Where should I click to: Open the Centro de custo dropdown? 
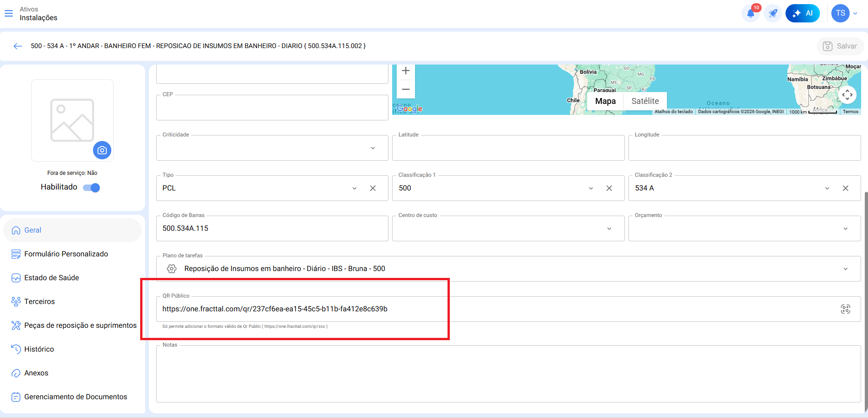[x=609, y=228]
